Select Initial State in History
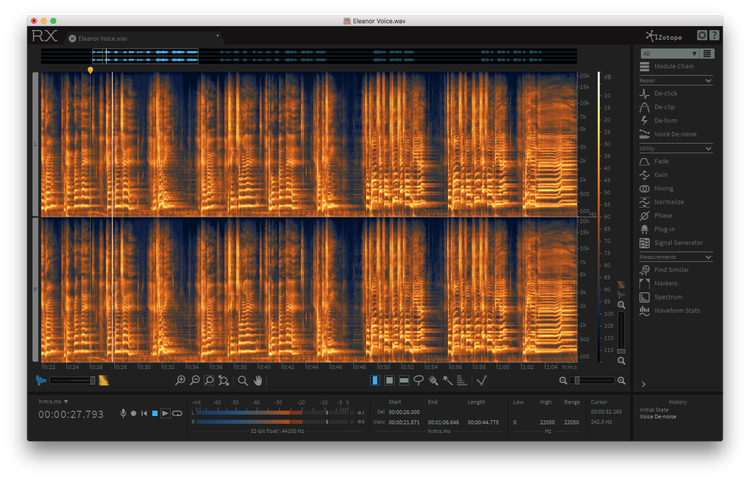 (654, 410)
